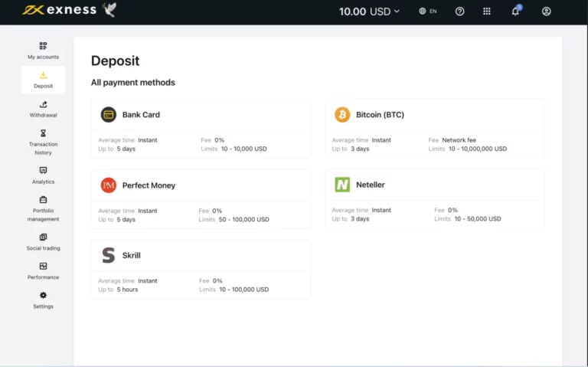The image size is (588, 367).
Task: Go to My accounts label
Action: pyautogui.click(x=43, y=57)
